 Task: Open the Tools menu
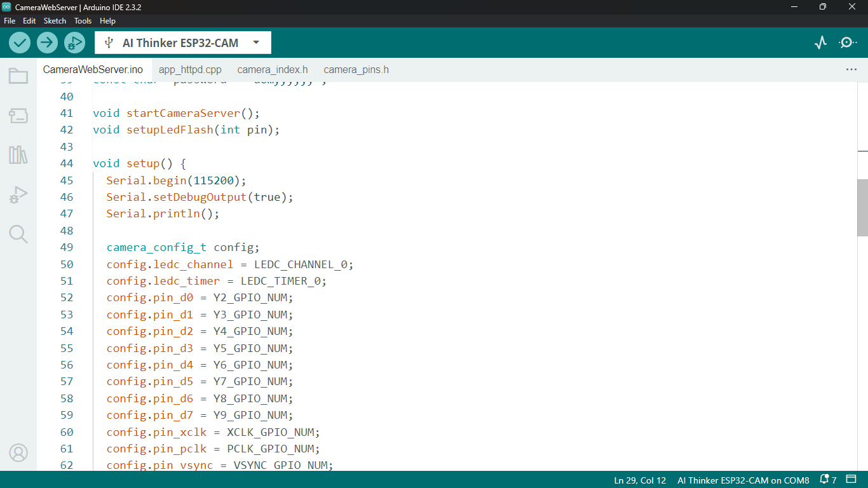(x=83, y=21)
